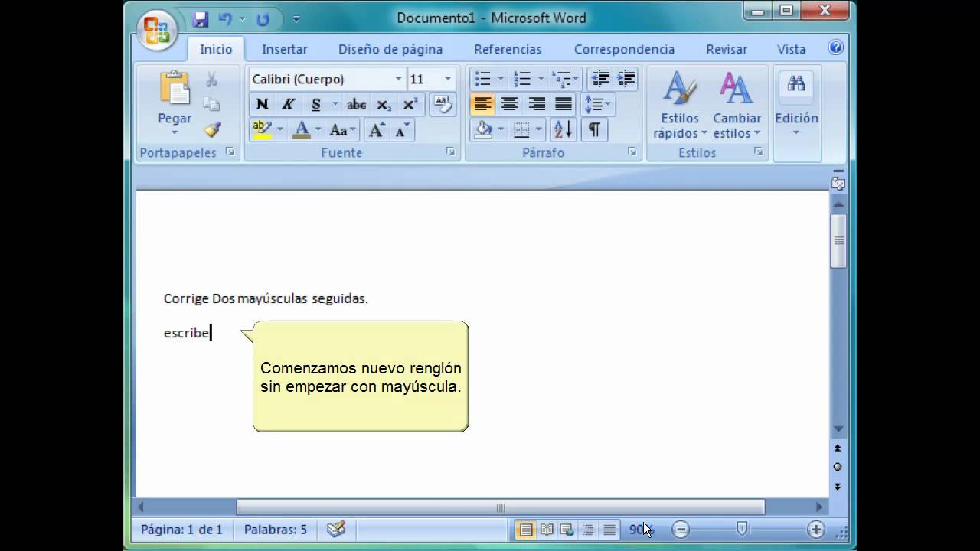980x551 pixels.
Task: Increase paragraph indent
Action: click(x=626, y=79)
